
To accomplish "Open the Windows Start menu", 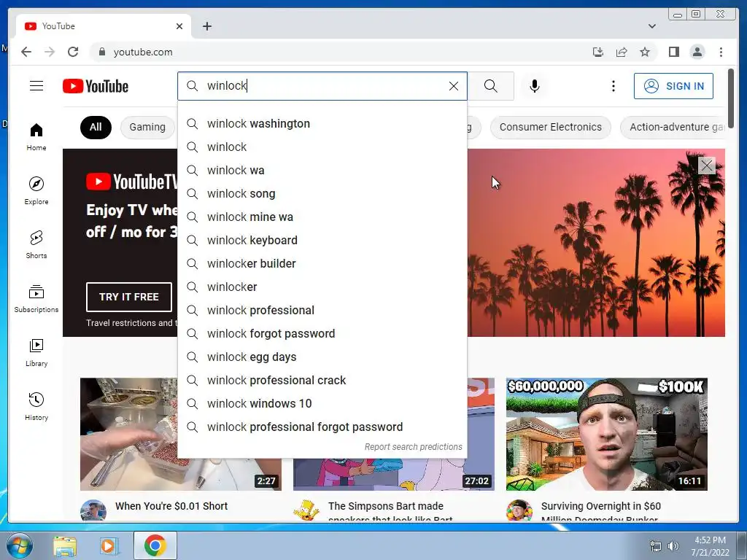I will 19,545.
